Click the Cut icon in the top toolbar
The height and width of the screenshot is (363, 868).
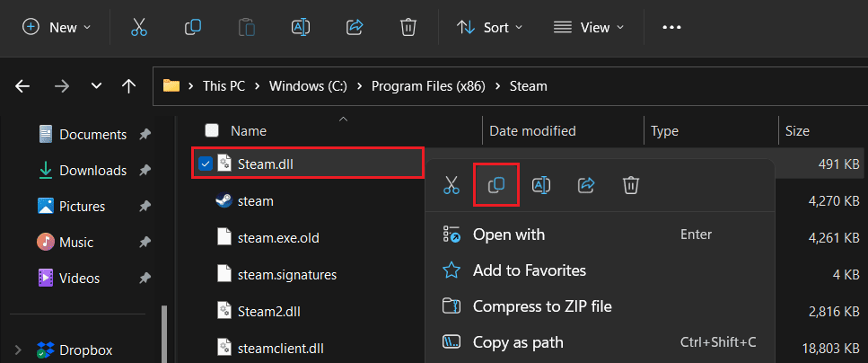pyautogui.click(x=139, y=27)
